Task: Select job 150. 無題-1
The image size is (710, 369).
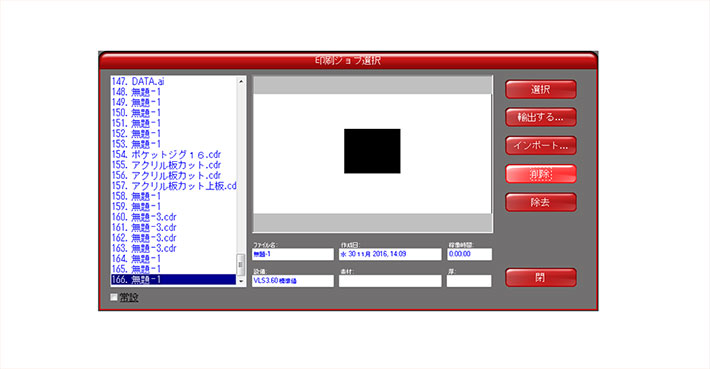Action: pos(174,113)
